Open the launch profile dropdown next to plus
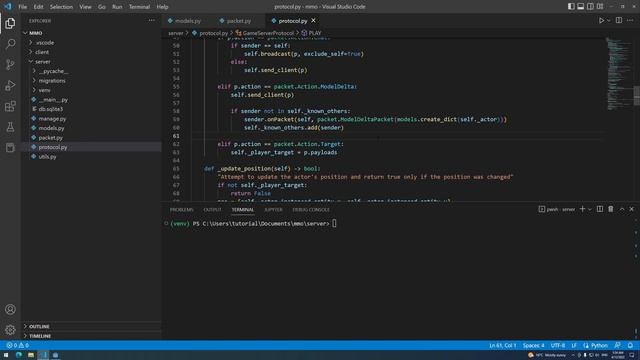This screenshot has height=360, width=640. [x=590, y=209]
